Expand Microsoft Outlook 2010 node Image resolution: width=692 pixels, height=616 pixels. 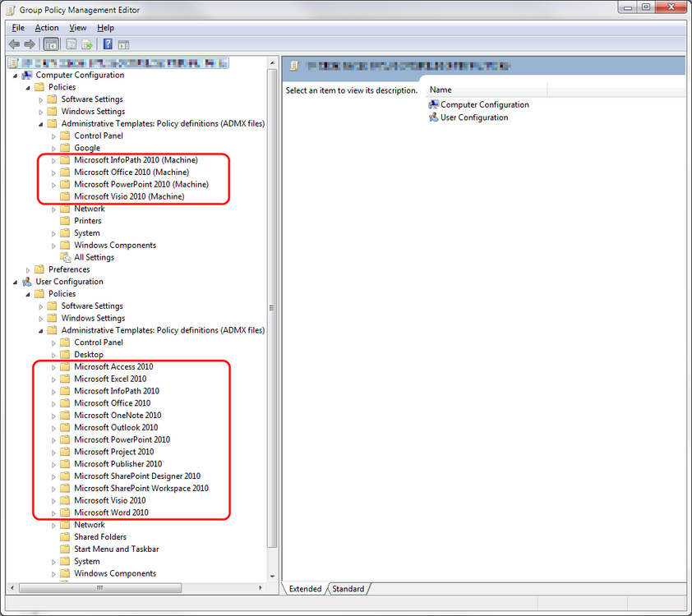pos(53,428)
